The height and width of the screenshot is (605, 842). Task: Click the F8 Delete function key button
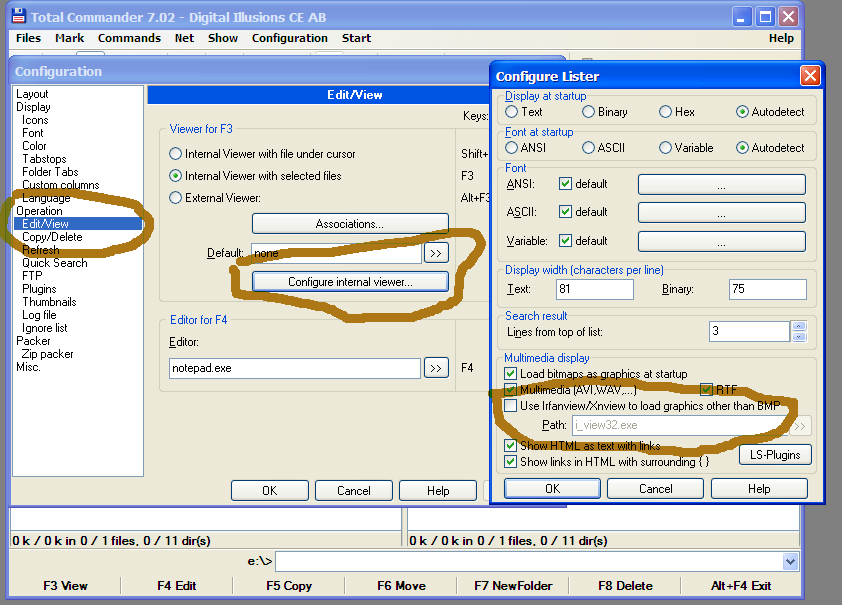[625, 586]
